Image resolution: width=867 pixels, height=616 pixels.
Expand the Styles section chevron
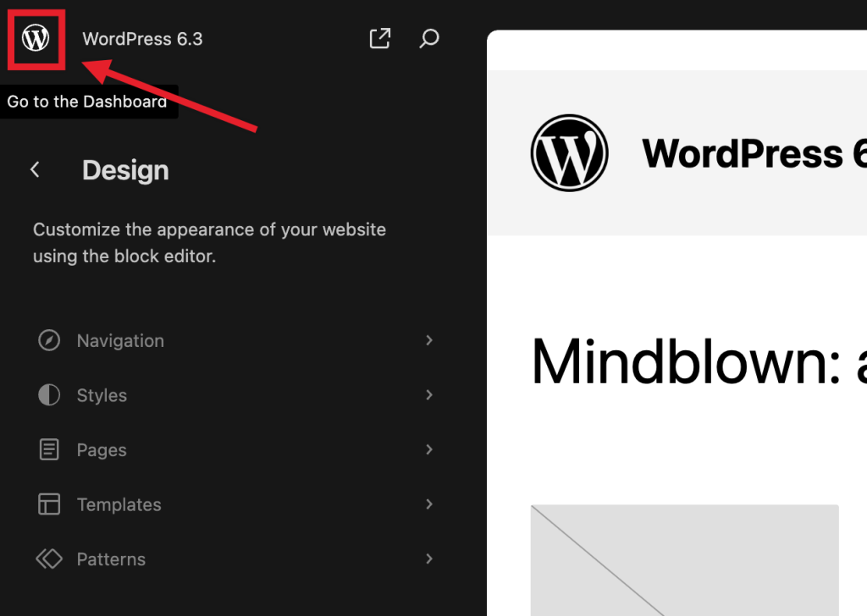(x=429, y=394)
